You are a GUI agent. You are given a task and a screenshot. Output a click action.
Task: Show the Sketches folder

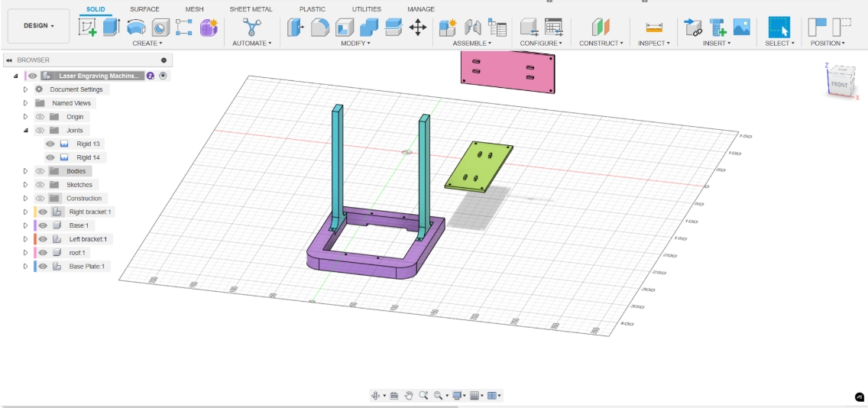coord(40,185)
